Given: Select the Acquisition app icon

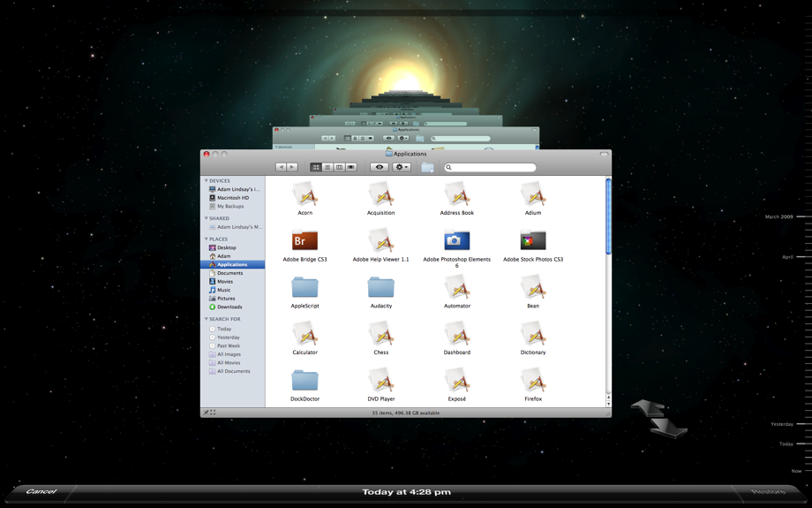Looking at the screenshot, I should tap(381, 194).
